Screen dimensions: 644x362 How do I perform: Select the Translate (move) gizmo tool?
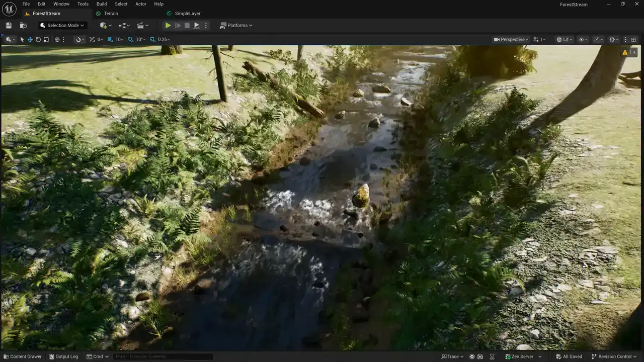pos(30,40)
